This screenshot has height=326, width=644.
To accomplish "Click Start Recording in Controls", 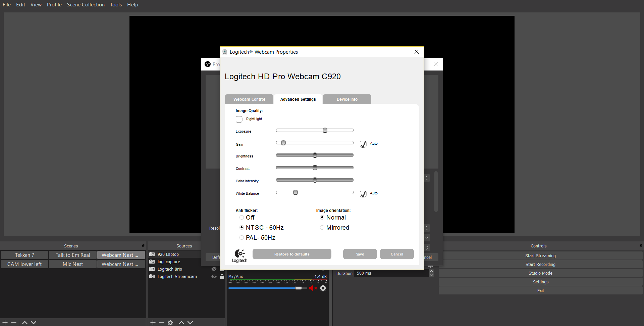I will coord(540,265).
